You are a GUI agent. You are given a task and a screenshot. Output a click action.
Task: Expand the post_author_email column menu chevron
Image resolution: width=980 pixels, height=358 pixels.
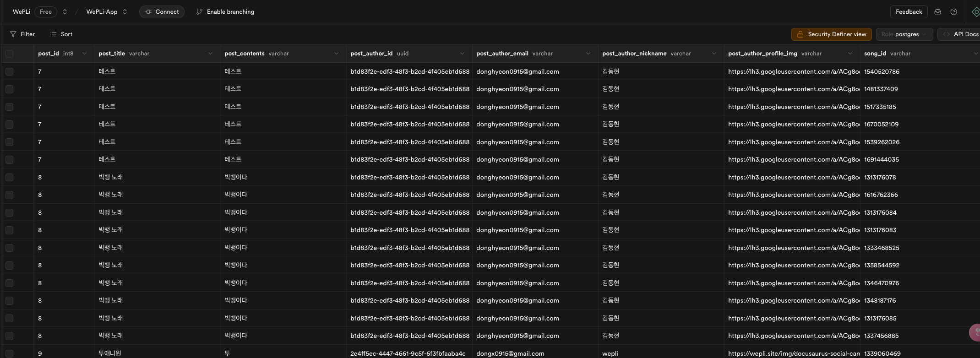point(588,54)
